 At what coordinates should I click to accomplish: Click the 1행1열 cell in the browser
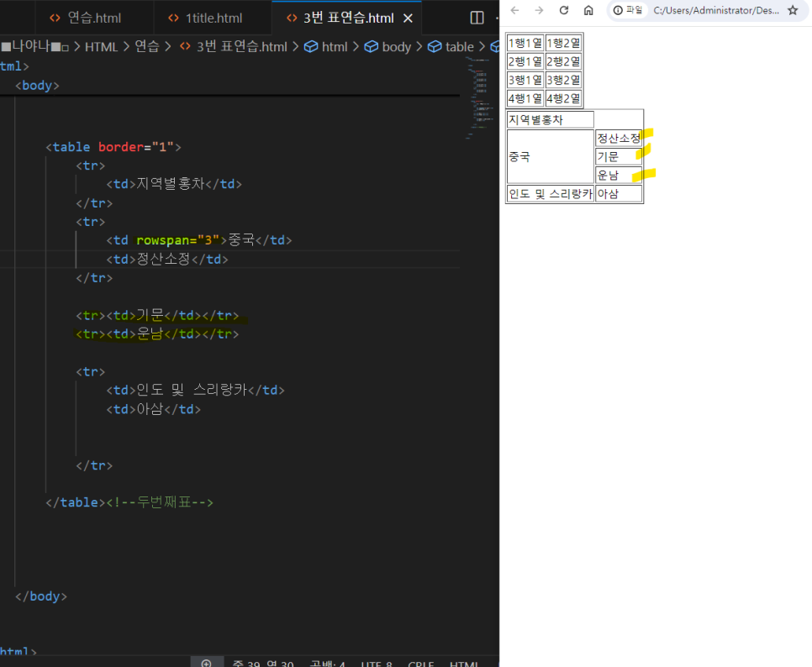525,43
